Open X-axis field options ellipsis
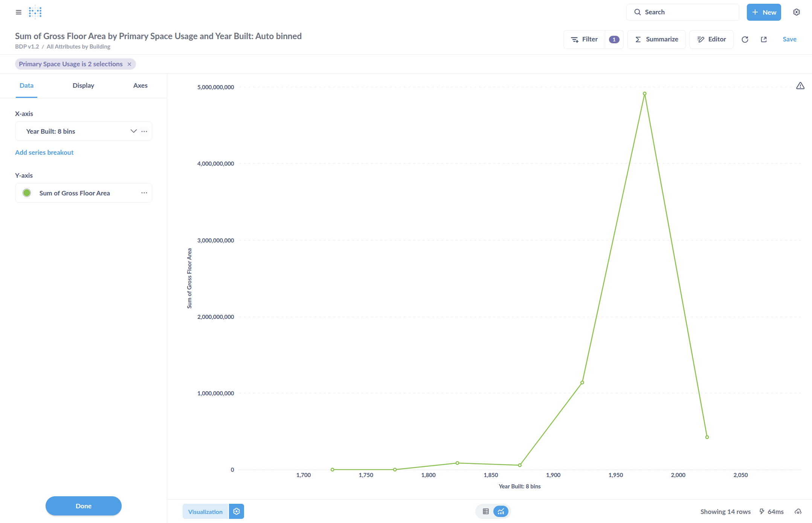 144,131
